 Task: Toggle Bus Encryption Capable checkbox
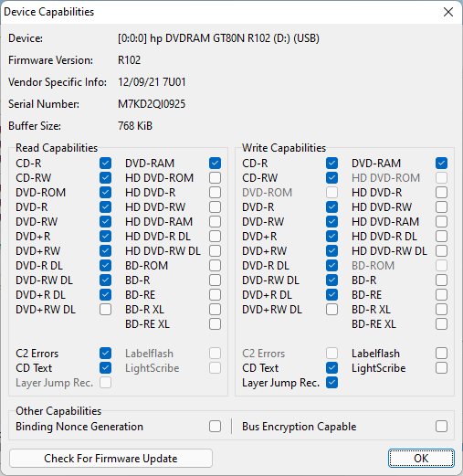pyautogui.click(x=441, y=426)
